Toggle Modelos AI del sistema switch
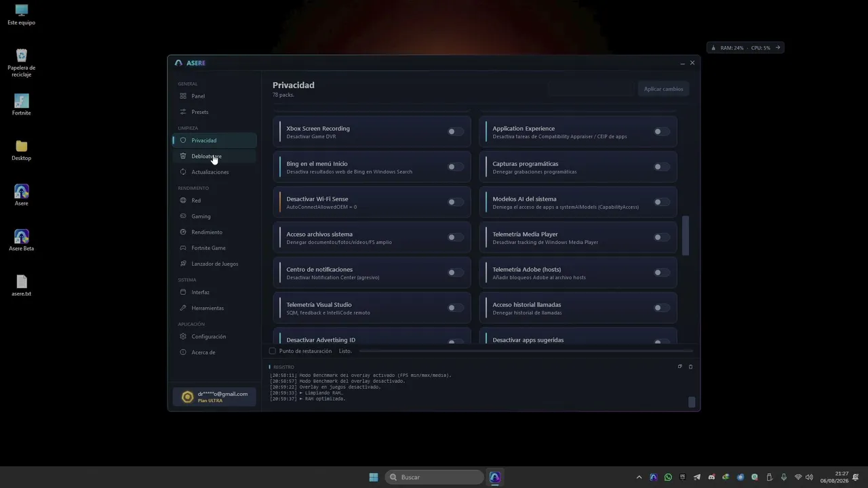Image resolution: width=868 pixels, height=488 pixels. 661,202
